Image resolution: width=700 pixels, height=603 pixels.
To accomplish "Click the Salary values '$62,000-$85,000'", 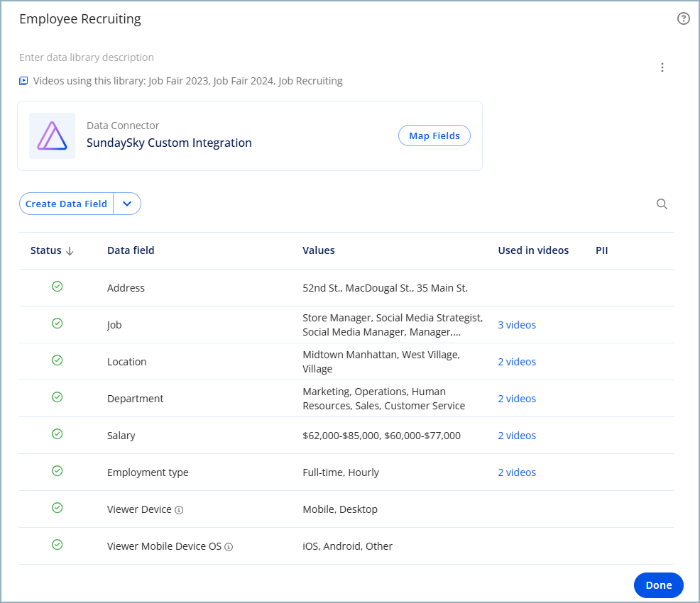I will coord(382,436).
